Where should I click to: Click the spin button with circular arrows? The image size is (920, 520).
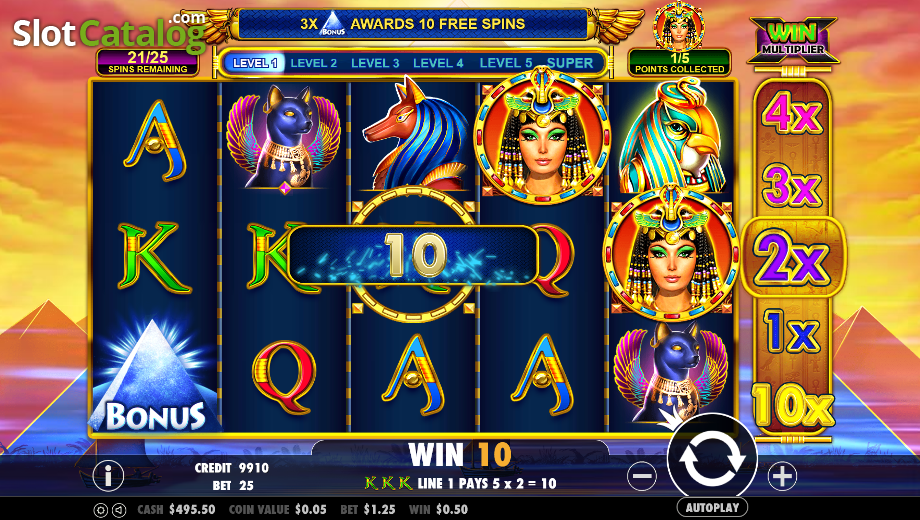(x=712, y=458)
